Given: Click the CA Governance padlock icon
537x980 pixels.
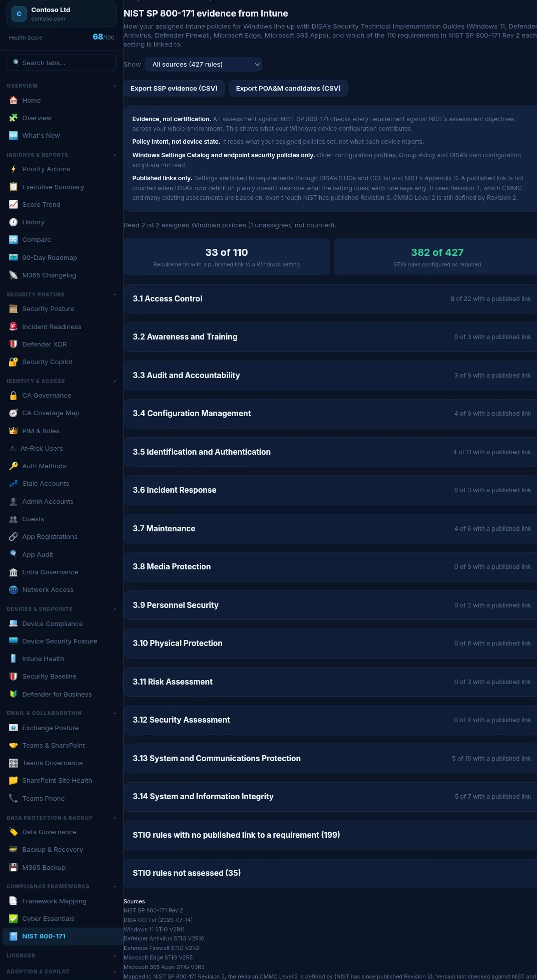Looking at the screenshot, I should [14, 396].
